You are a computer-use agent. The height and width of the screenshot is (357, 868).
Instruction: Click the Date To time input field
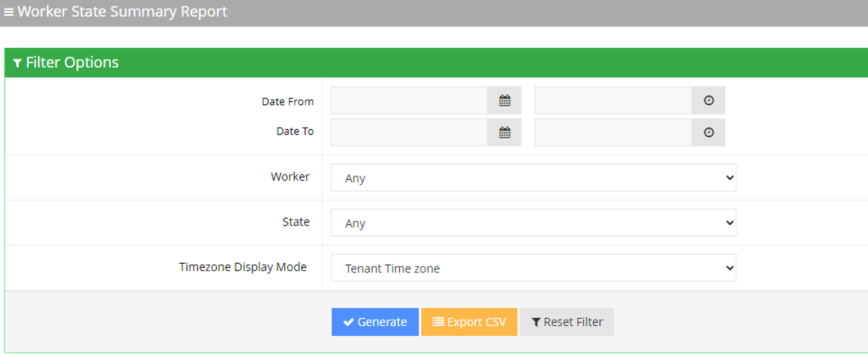(x=612, y=132)
